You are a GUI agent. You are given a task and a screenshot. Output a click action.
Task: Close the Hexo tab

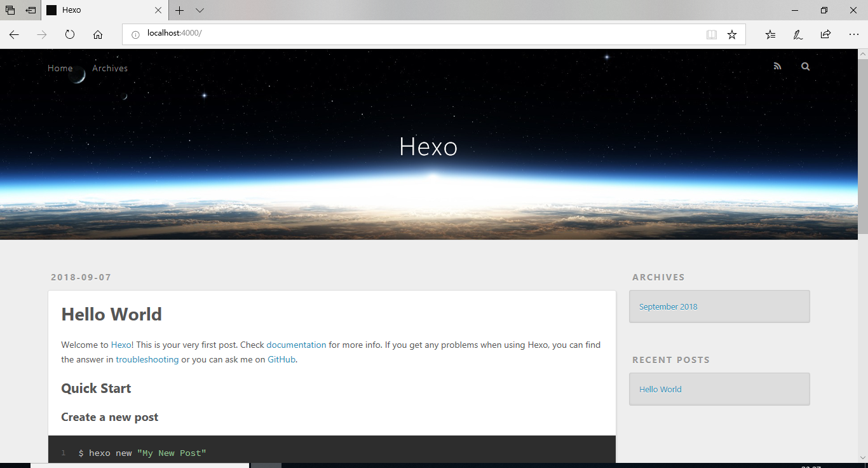[x=158, y=10]
